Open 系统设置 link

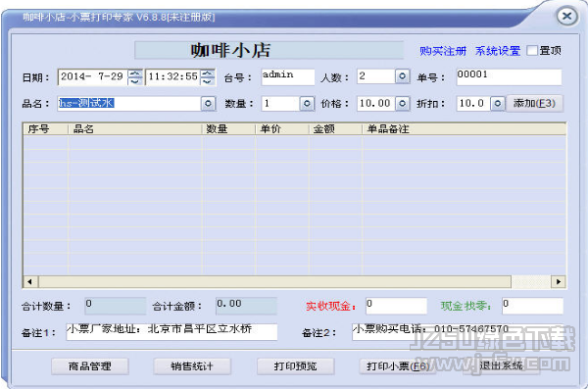(x=498, y=51)
